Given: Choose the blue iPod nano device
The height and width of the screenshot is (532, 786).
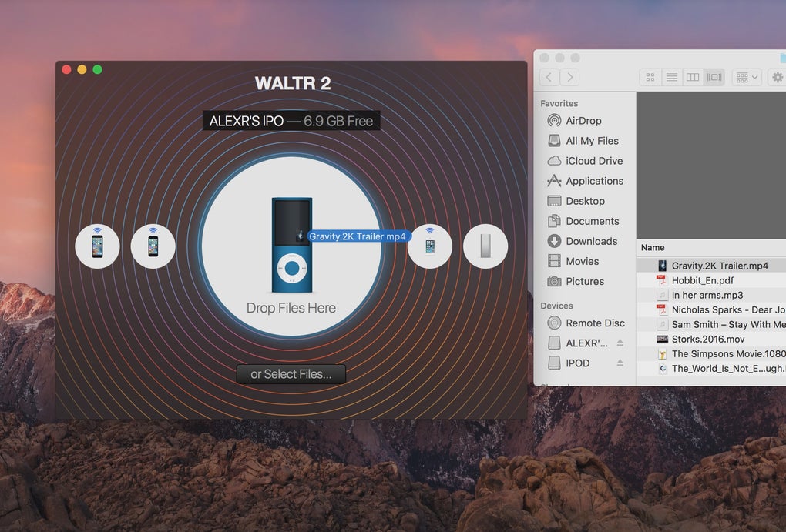Looking at the screenshot, I should [x=292, y=246].
